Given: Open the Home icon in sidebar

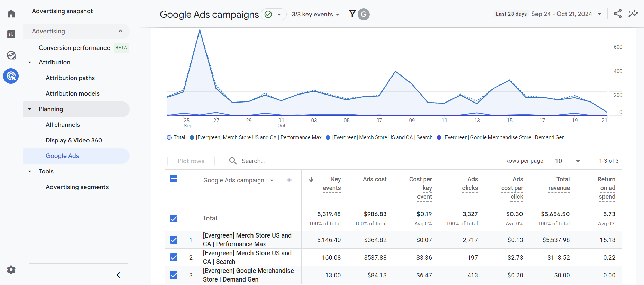Looking at the screenshot, I should point(11,14).
